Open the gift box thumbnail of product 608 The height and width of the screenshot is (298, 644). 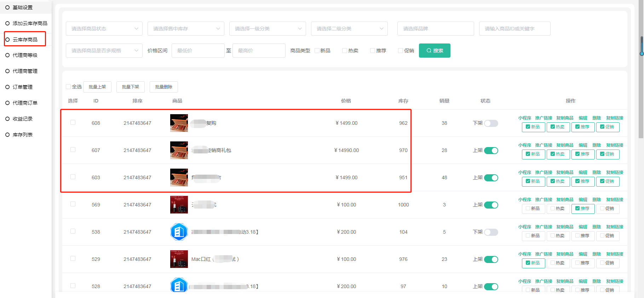coord(179,123)
